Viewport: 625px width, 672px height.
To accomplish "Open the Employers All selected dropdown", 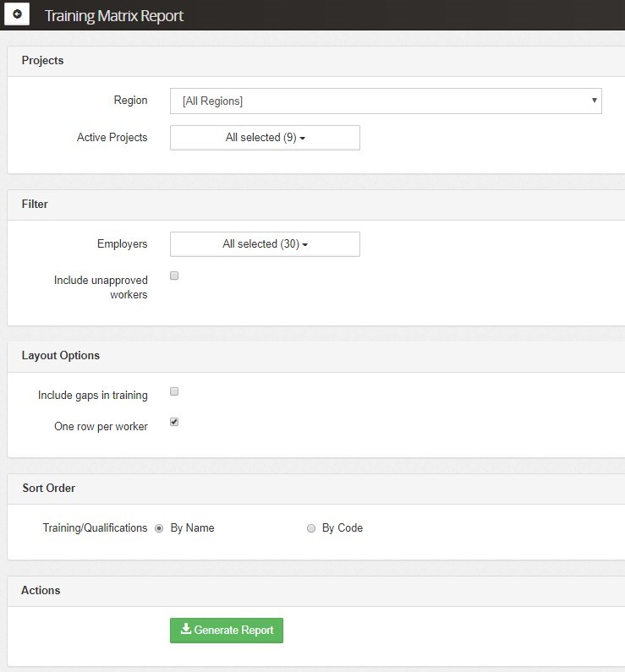I will pos(265,244).
